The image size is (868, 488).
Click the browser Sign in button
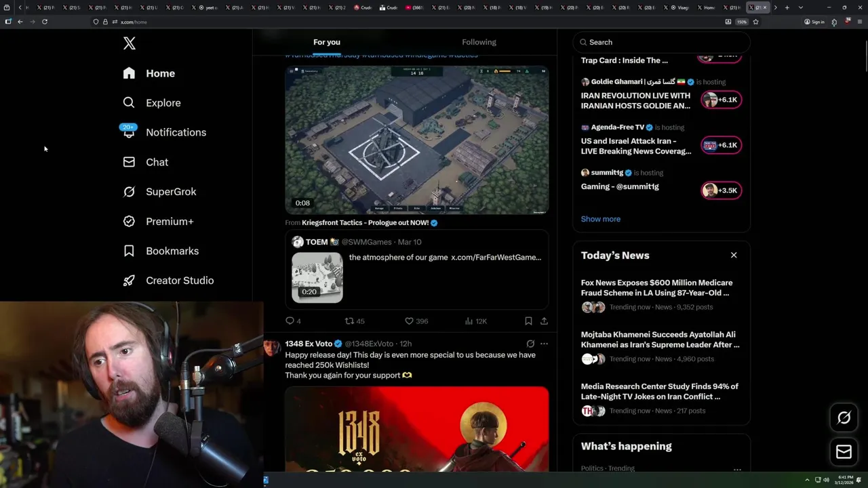[x=814, y=22]
